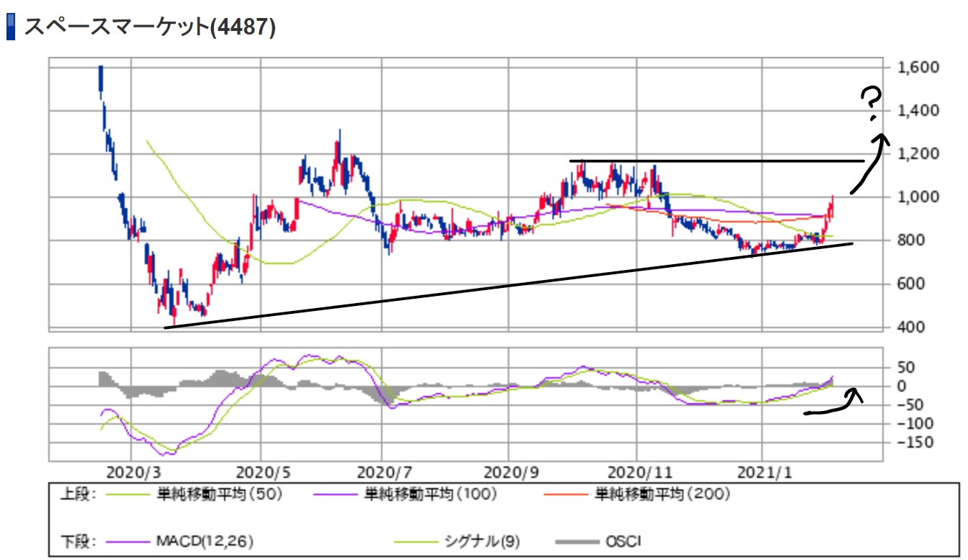Click green line sample beside 単純移動平均(50)
The image size is (968, 560).
[x=127, y=495]
